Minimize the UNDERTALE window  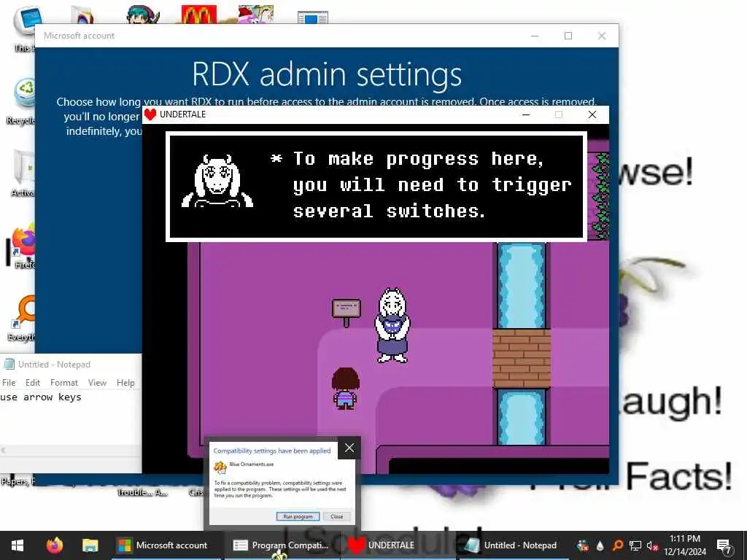[526, 114]
